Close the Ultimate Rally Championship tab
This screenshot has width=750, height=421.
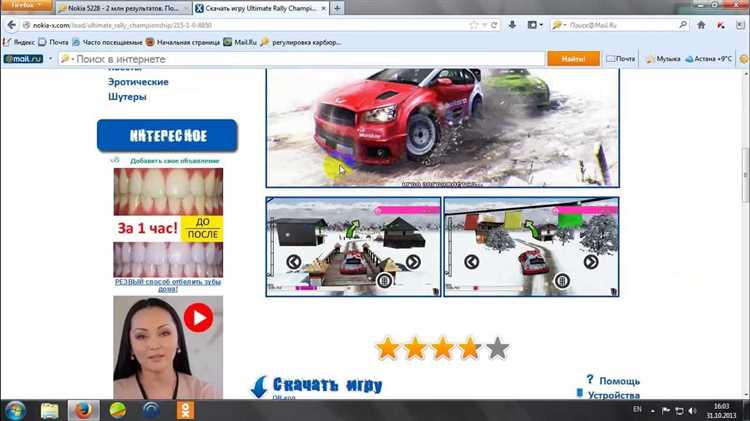[x=324, y=8]
